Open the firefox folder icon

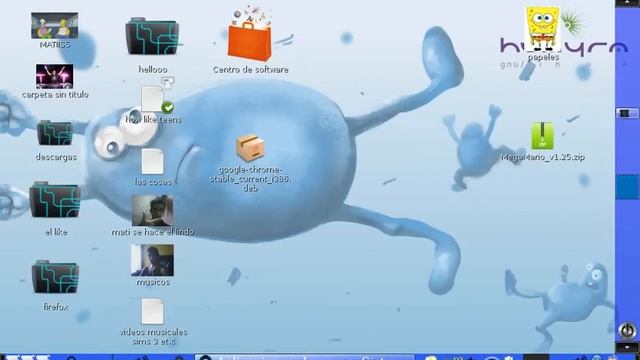[x=55, y=277]
